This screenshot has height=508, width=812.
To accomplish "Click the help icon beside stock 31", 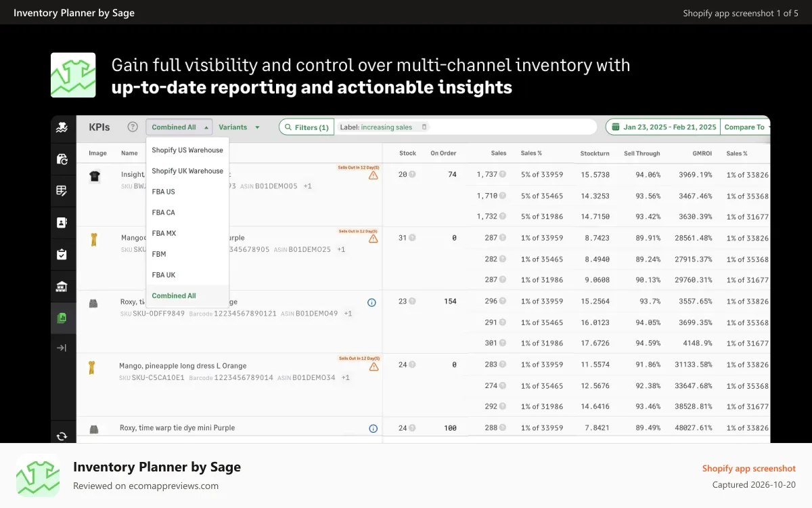I will pos(412,238).
